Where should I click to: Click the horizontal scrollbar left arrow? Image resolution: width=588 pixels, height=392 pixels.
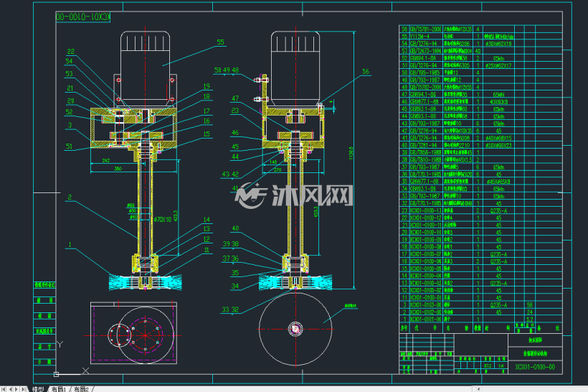pyautogui.click(x=478, y=389)
